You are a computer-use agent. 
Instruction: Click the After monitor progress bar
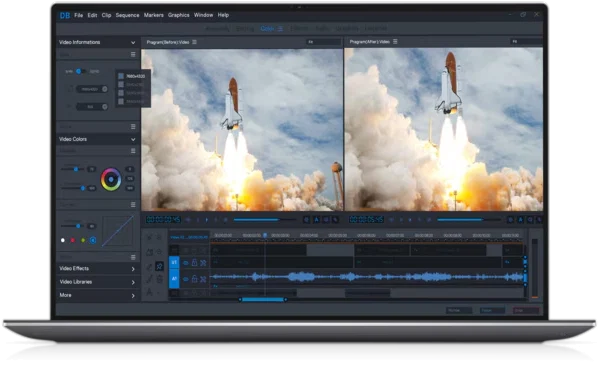pyautogui.click(x=468, y=220)
